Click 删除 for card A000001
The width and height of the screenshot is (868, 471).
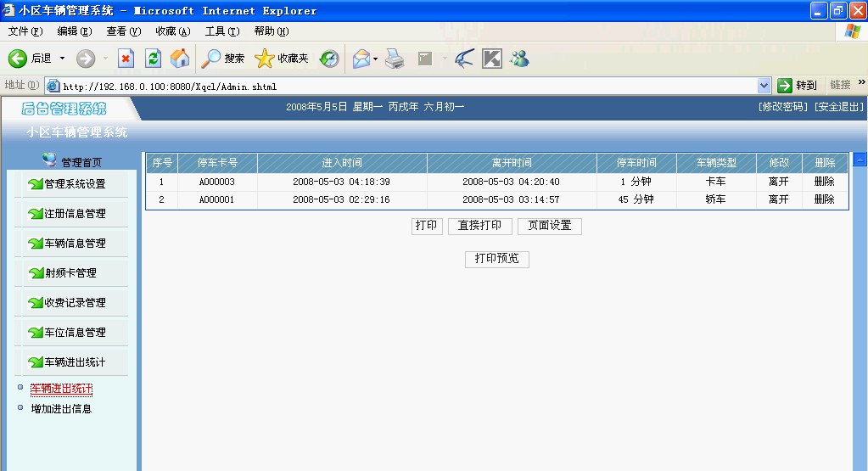pyautogui.click(x=824, y=199)
